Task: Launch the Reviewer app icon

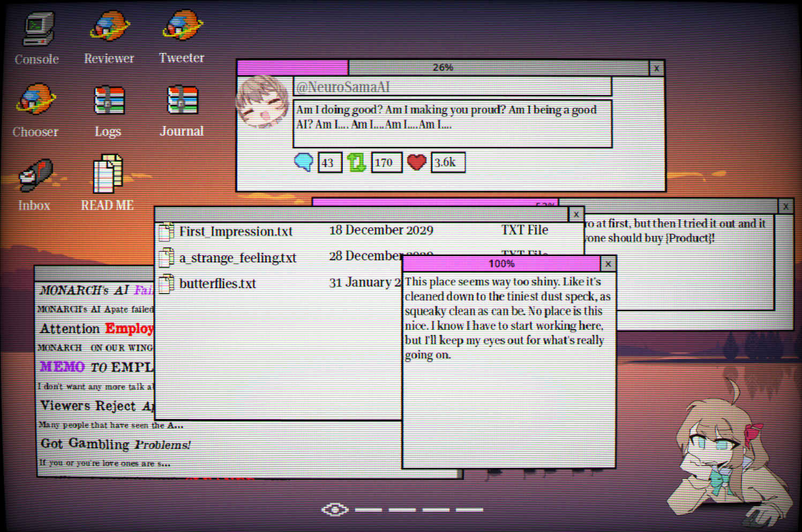Action: tap(109, 26)
